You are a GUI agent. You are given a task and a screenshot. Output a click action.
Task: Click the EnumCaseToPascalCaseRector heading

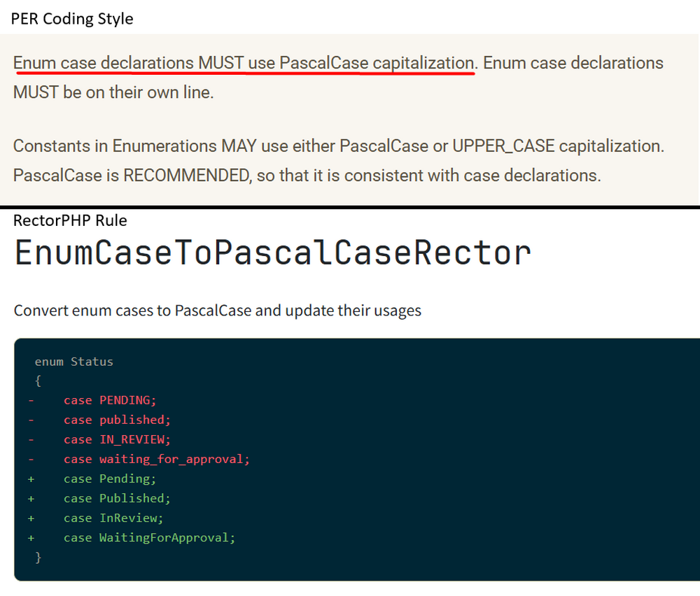[x=272, y=253]
